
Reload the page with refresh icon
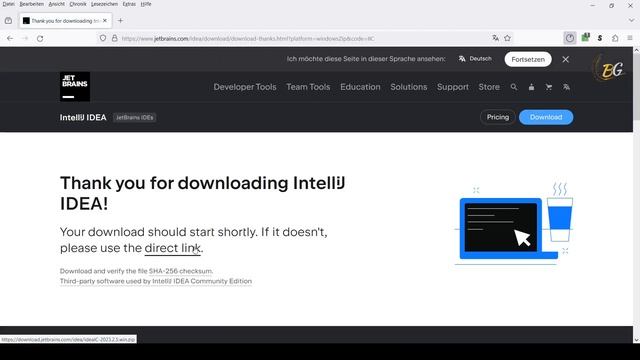click(x=40, y=38)
